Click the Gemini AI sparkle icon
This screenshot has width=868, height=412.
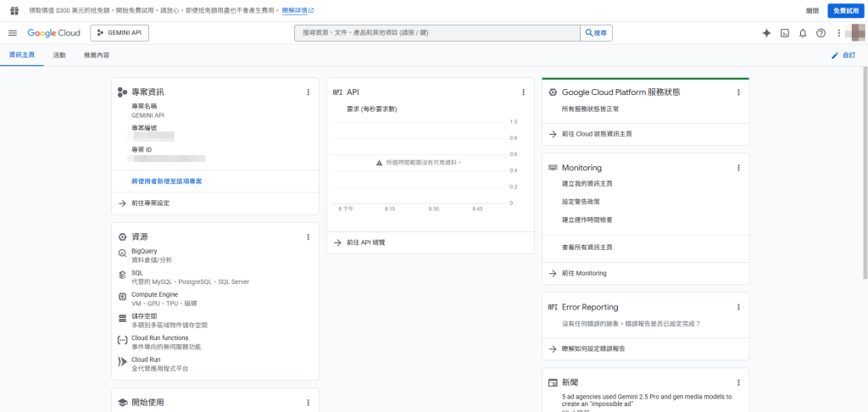click(766, 33)
